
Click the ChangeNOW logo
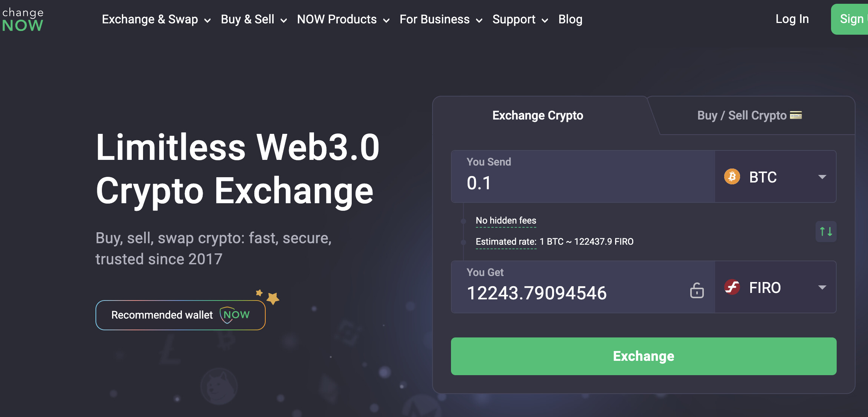(x=23, y=20)
